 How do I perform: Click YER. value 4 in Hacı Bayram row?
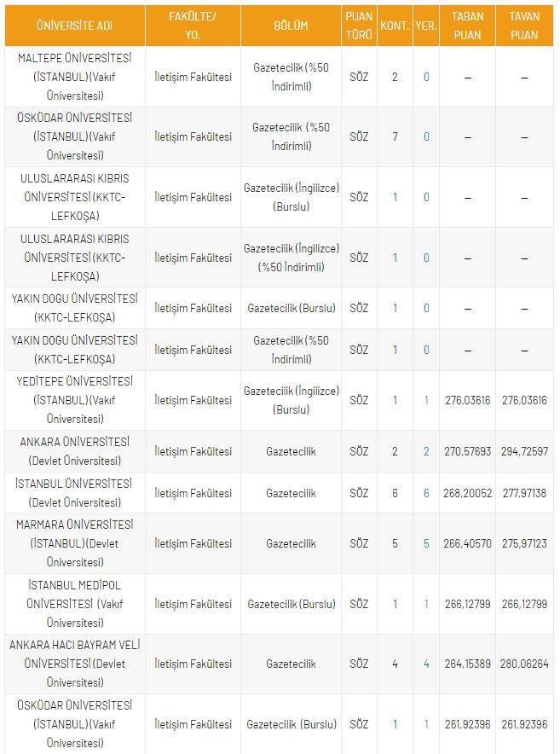pos(426,664)
